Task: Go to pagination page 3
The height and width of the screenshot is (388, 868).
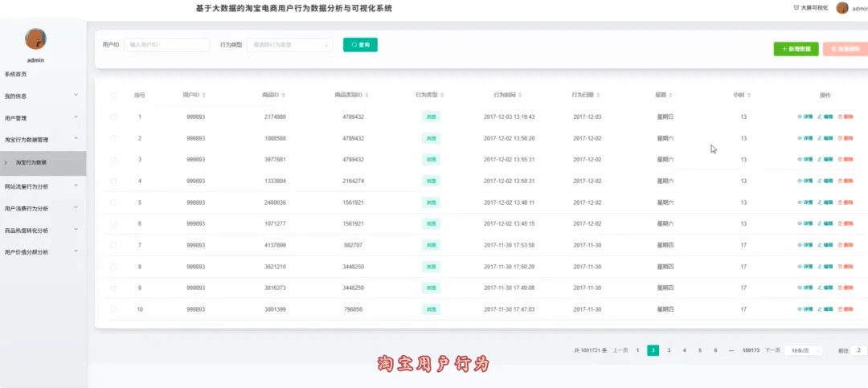Action: coord(669,350)
